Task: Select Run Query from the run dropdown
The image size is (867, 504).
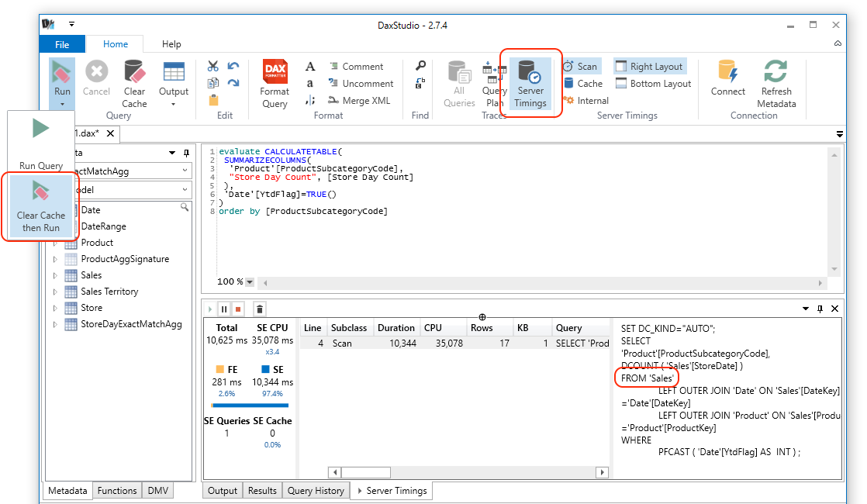Action: coord(41,142)
